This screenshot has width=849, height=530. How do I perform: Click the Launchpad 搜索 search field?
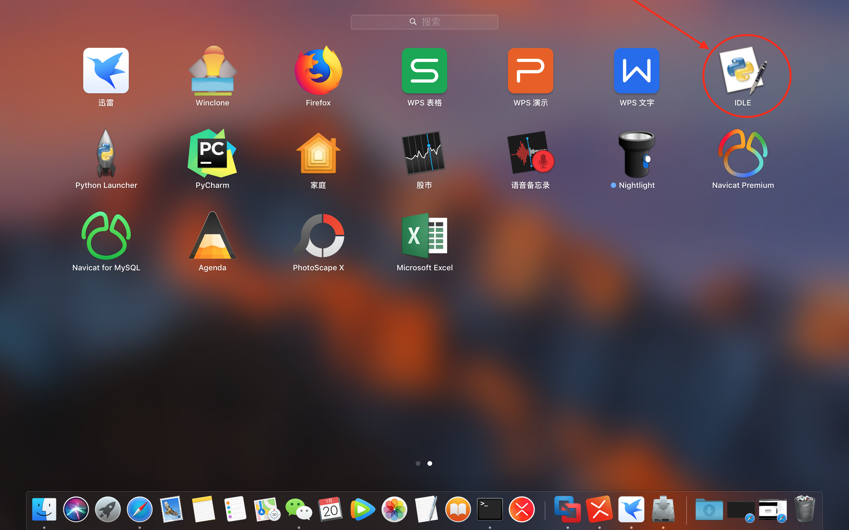point(424,22)
